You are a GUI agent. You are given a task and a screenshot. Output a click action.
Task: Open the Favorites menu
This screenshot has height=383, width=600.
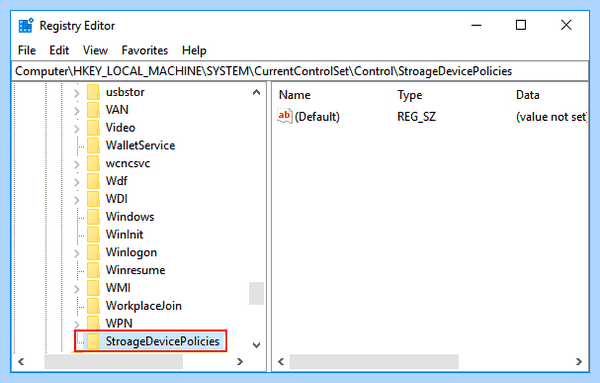tap(145, 51)
